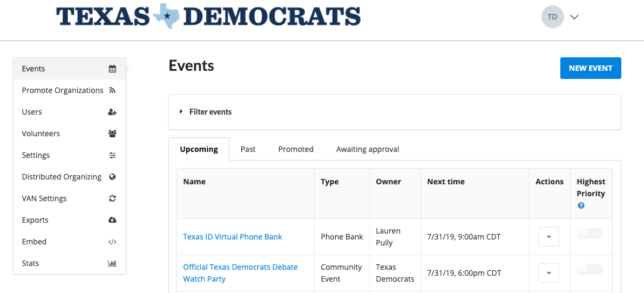This screenshot has height=293, width=644.
Task: Open the Texas ID Virtual Phone Bank link
Action: click(233, 237)
